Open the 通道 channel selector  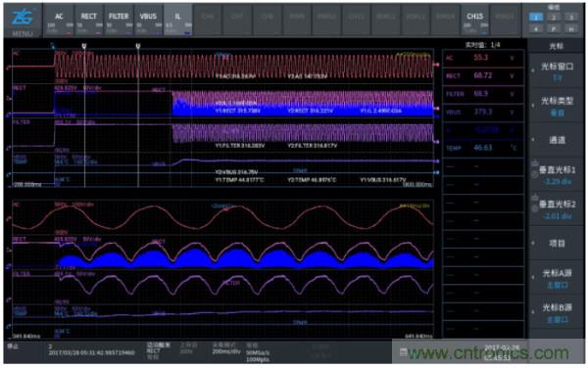(557, 140)
